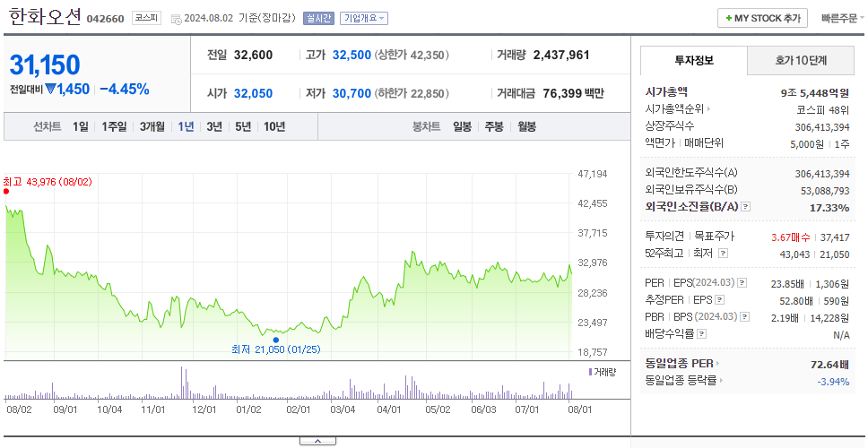Open the 빠른주문 dropdown
The width and height of the screenshot is (868, 448).
pyautogui.click(x=843, y=18)
